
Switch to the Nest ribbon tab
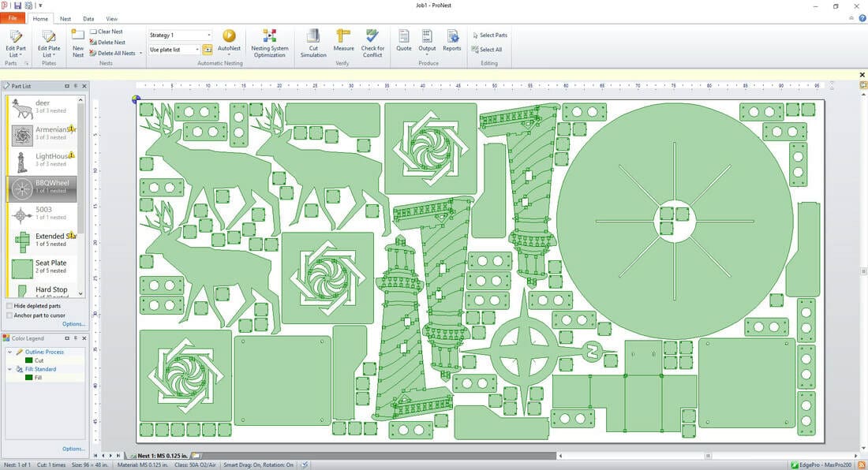pyautogui.click(x=65, y=18)
